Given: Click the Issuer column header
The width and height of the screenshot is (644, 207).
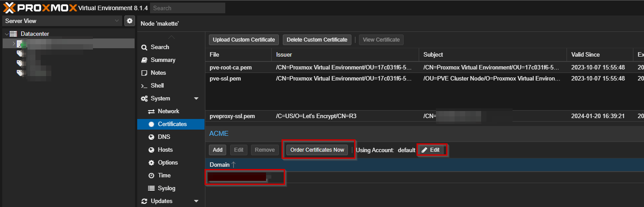Looking at the screenshot, I should 345,54.
